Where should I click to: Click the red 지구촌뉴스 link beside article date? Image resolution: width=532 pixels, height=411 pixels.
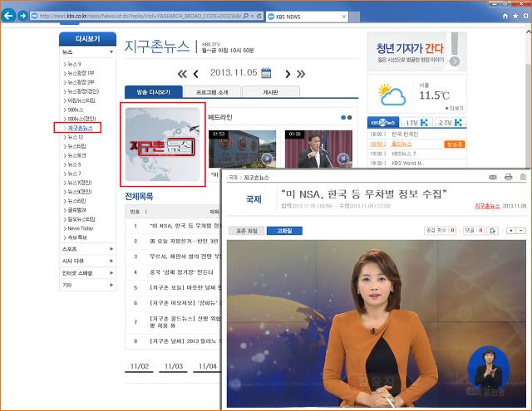pyautogui.click(x=487, y=206)
